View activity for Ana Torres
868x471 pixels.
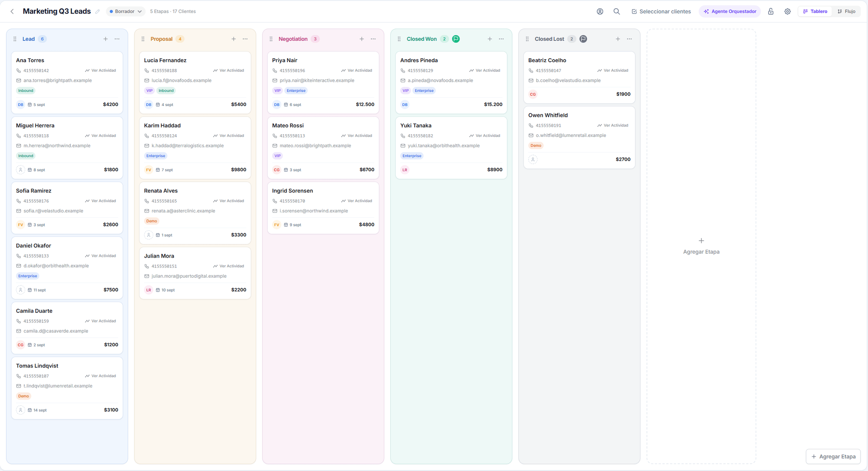[x=100, y=70]
